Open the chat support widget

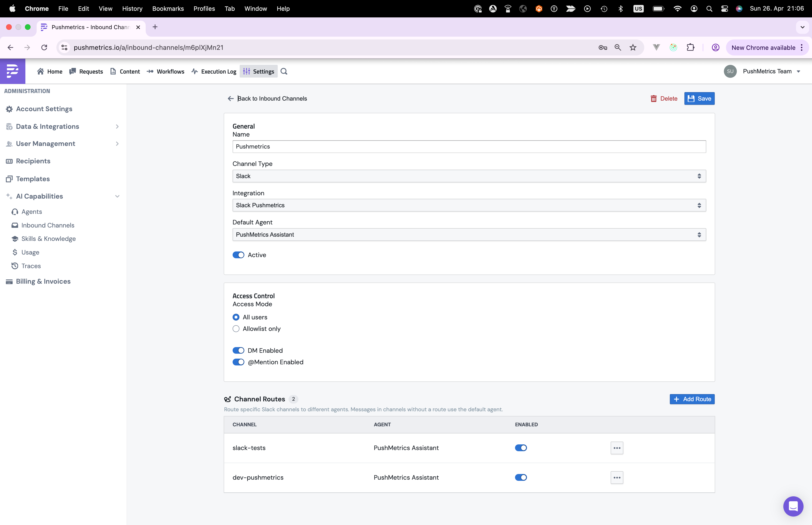(x=793, y=506)
